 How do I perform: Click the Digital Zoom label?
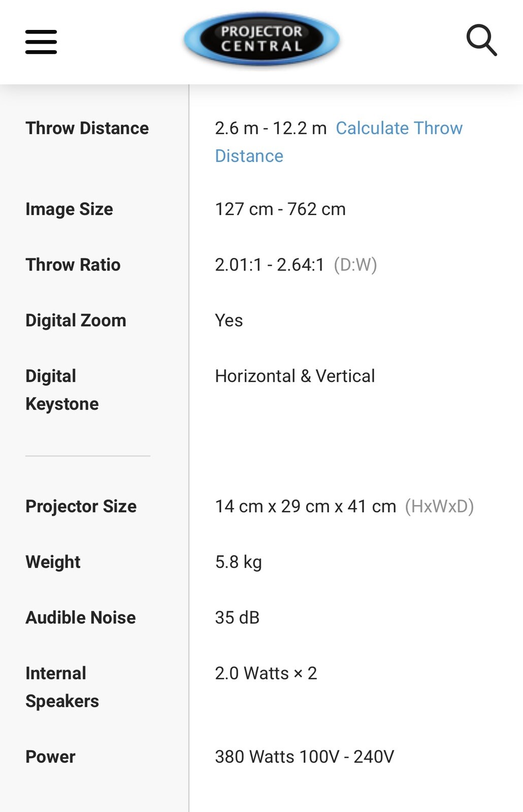coord(76,320)
